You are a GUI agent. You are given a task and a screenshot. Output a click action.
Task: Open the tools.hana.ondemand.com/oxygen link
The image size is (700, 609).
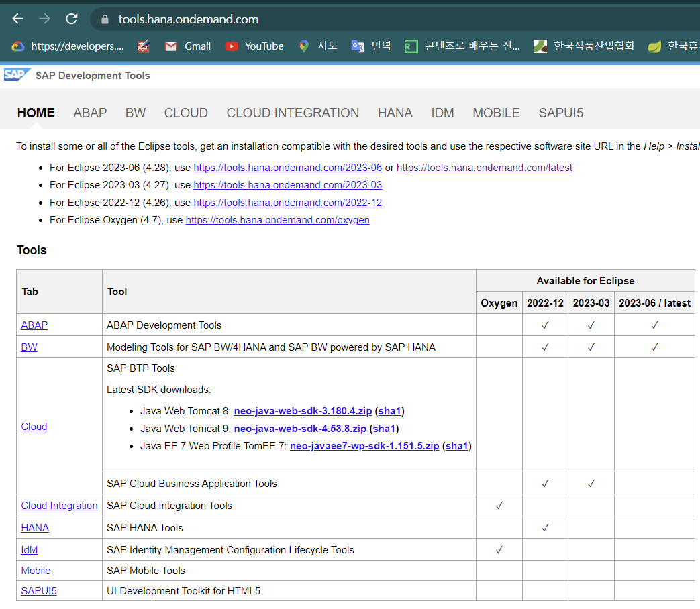(277, 220)
